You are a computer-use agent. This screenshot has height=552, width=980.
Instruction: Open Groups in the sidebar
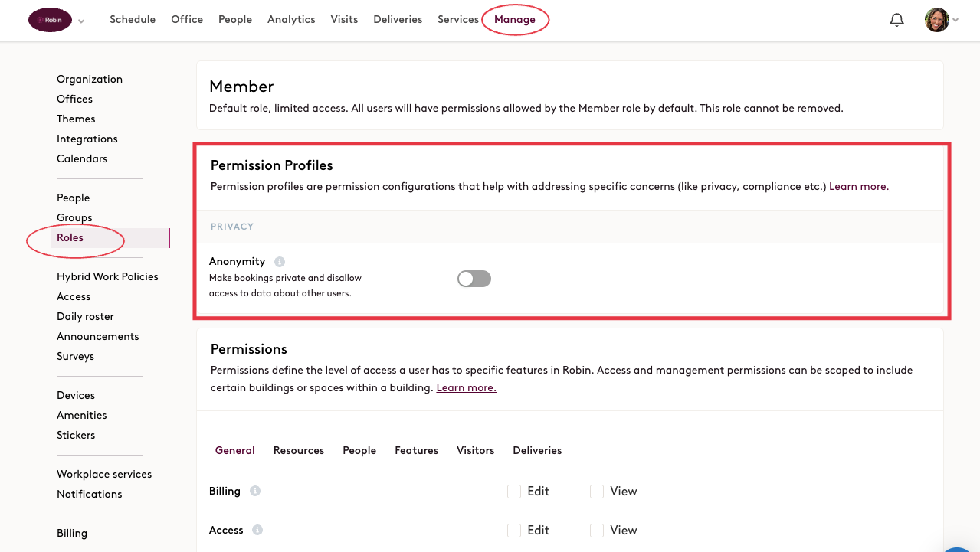coord(74,217)
